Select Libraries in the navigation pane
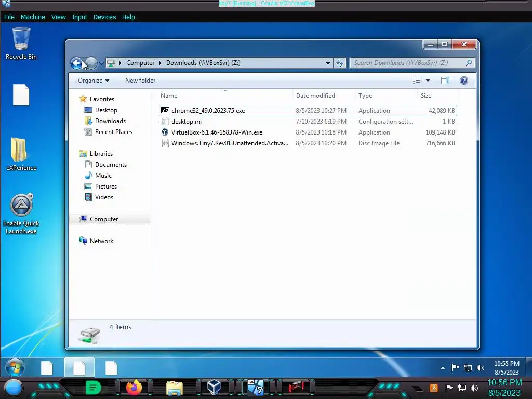This screenshot has height=399, width=532. [101, 154]
